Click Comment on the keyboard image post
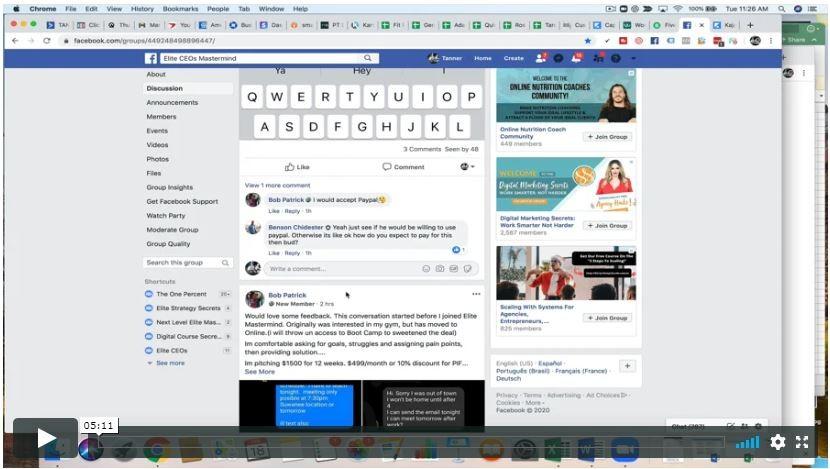The width and height of the screenshot is (830, 469). pyautogui.click(x=403, y=167)
